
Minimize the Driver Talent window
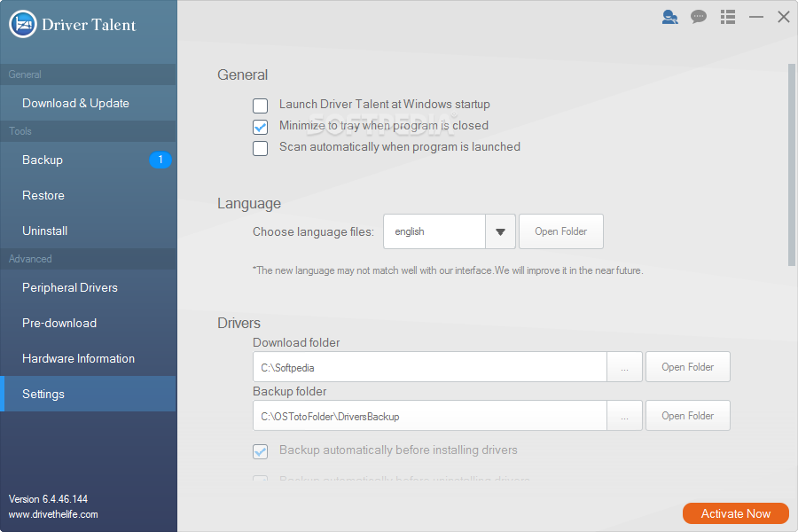tap(756, 17)
